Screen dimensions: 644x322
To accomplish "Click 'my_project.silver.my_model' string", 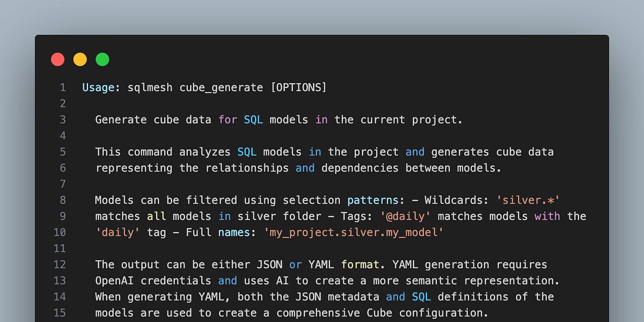I will pos(353,232).
